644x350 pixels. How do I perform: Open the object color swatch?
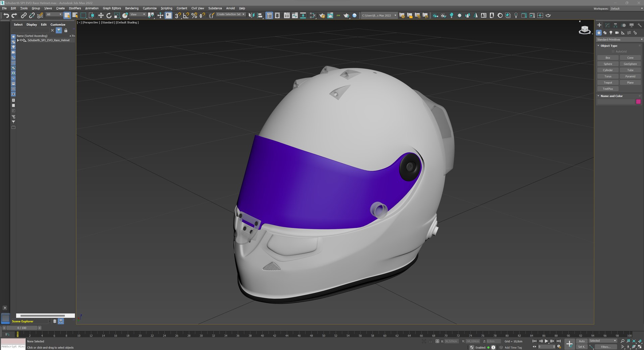(638, 102)
